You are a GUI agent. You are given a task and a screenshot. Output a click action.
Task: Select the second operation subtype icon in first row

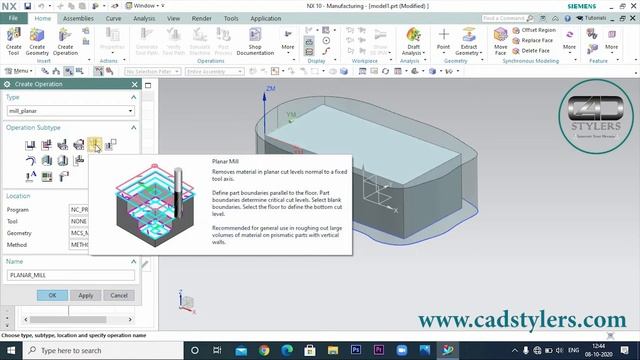46,144
